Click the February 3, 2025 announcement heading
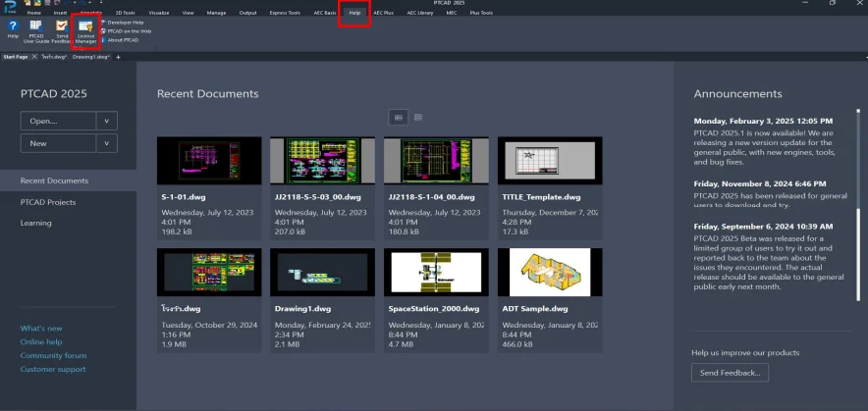Viewport: 868px width, 411px height. point(763,122)
